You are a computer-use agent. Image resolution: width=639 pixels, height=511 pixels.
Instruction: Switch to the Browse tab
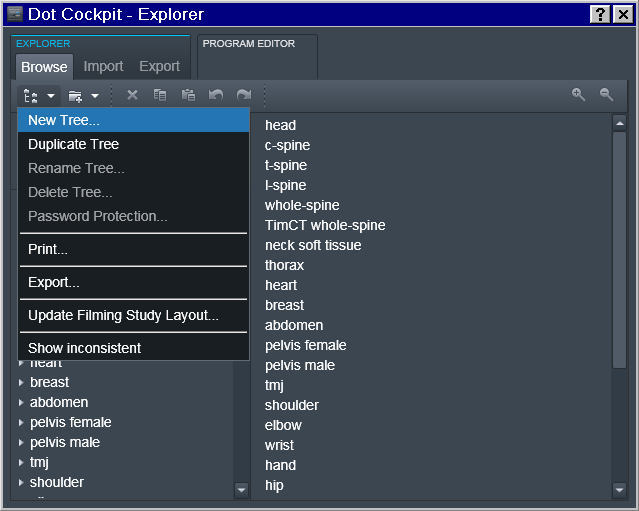[44, 67]
